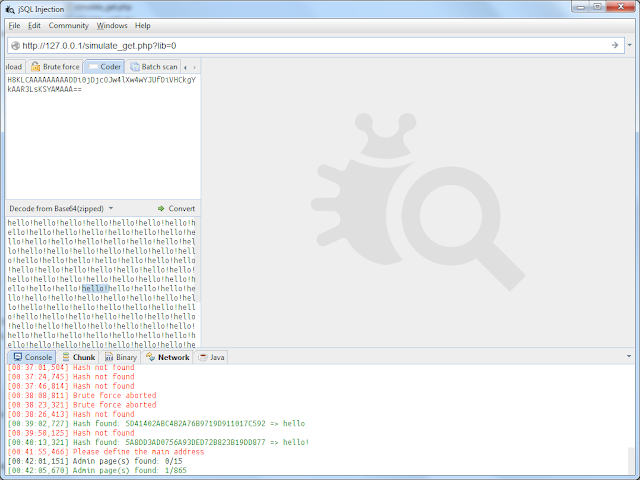
Task: Open the Network tab
Action: click(168, 357)
